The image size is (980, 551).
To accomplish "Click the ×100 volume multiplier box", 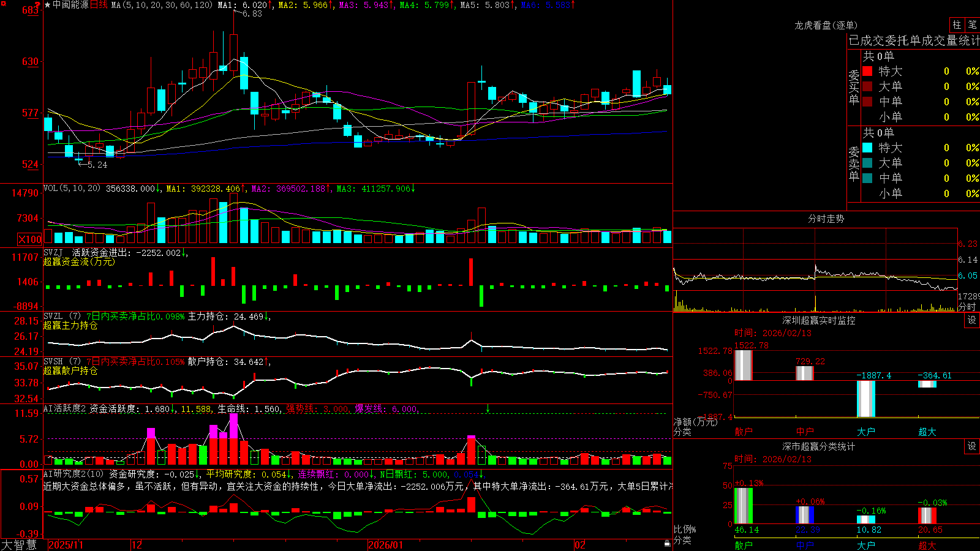I will click(x=30, y=239).
